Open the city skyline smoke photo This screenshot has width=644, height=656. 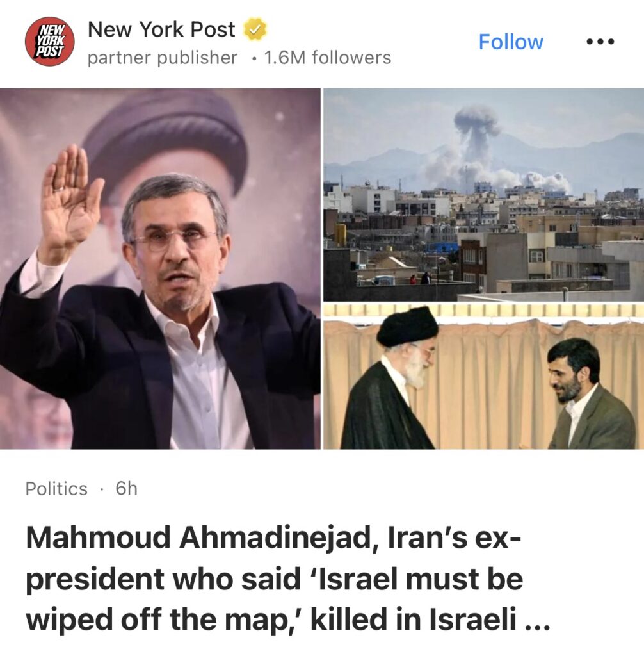click(x=484, y=195)
